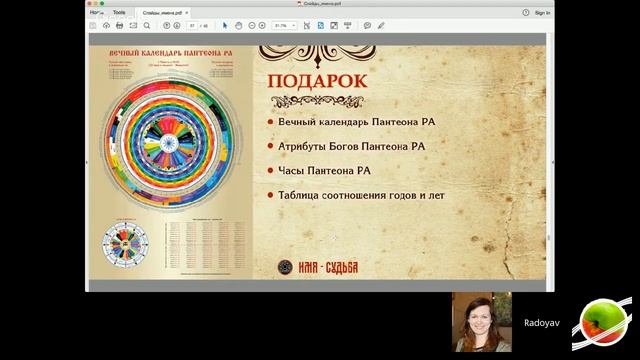Viewport: 640px width, 360px height.
Task: Select the Слайды_имена.pdf document tab
Action: tap(162, 13)
